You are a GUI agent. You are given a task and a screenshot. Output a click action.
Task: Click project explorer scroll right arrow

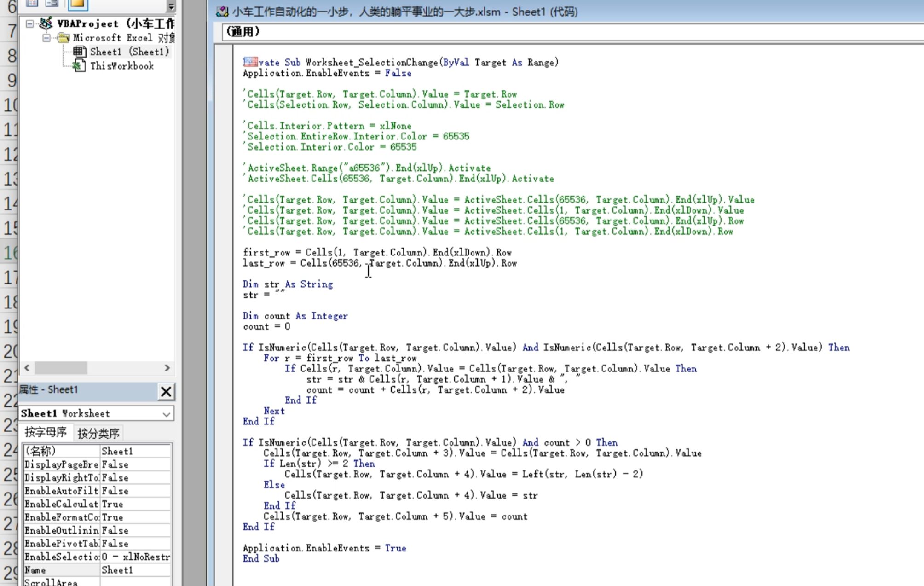pyautogui.click(x=167, y=368)
